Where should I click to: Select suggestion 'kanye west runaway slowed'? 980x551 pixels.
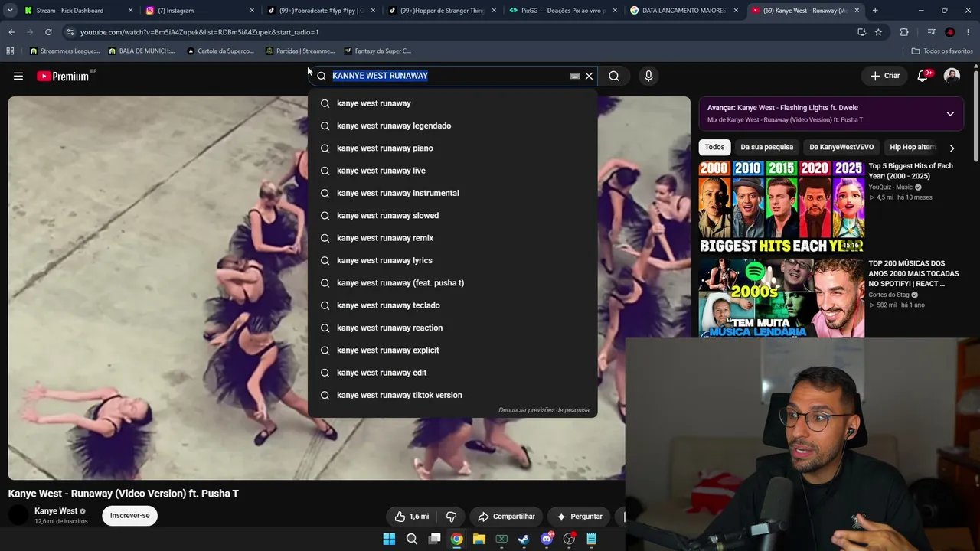tap(452, 215)
